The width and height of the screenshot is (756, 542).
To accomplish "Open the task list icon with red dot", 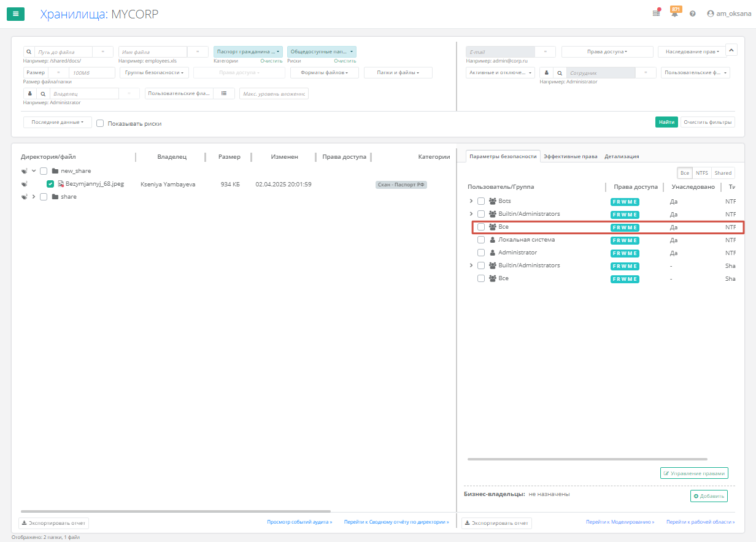I will point(656,13).
